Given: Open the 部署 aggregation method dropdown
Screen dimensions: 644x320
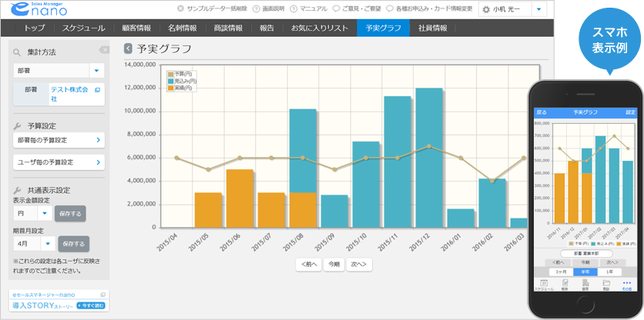Looking at the screenshot, I should coord(96,71).
